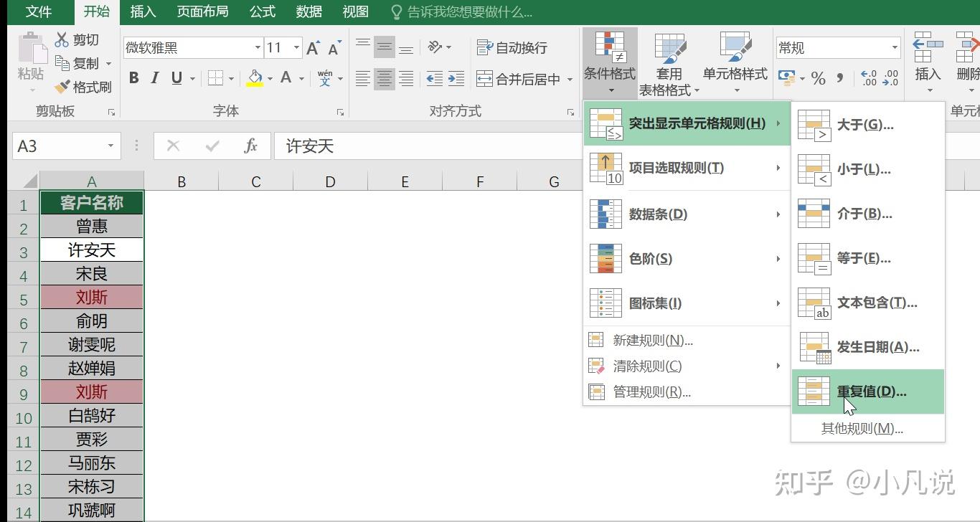The height and width of the screenshot is (522, 980).
Task: Apply the yellow fill color bucket
Action: point(255,78)
